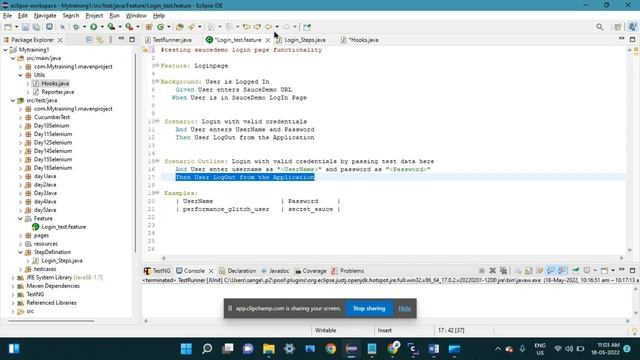Click the New file toolbar icon
The image size is (640, 360).
pos(8,27)
